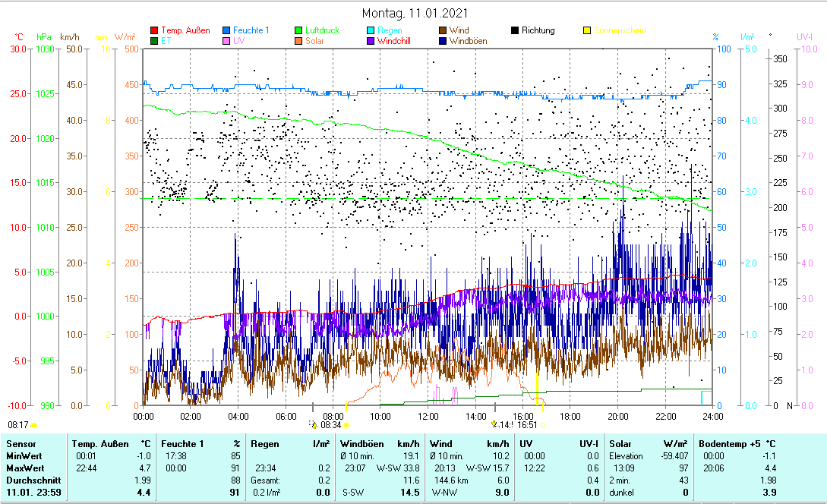Screen dimensions: 827x504
Task: Click the 'MaxWert' row label
Action: tap(25, 468)
